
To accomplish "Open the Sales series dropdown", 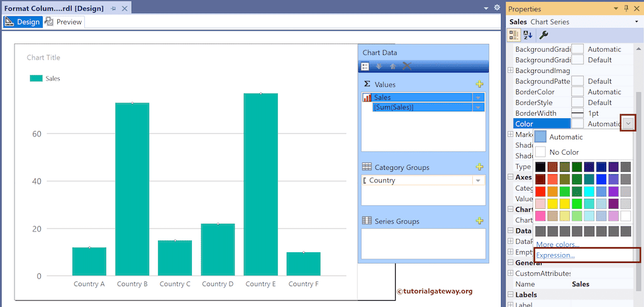I will tap(478, 98).
